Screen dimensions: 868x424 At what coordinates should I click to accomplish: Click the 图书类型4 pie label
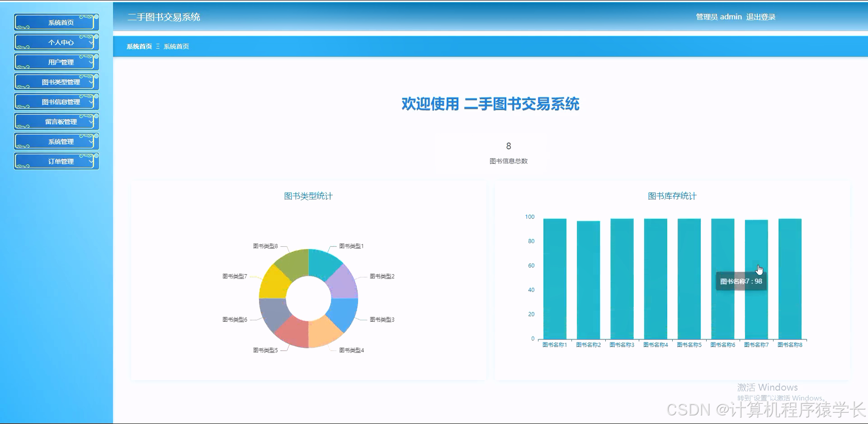[351, 350]
